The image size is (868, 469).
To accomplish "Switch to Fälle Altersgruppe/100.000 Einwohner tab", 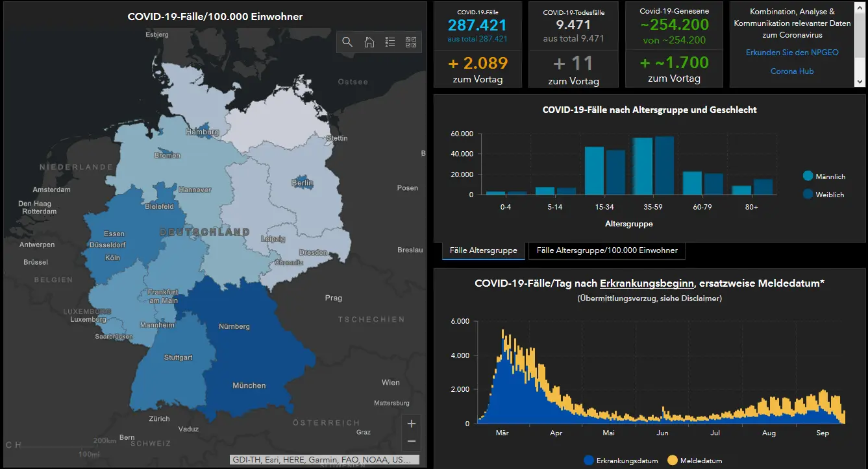I will tap(607, 250).
